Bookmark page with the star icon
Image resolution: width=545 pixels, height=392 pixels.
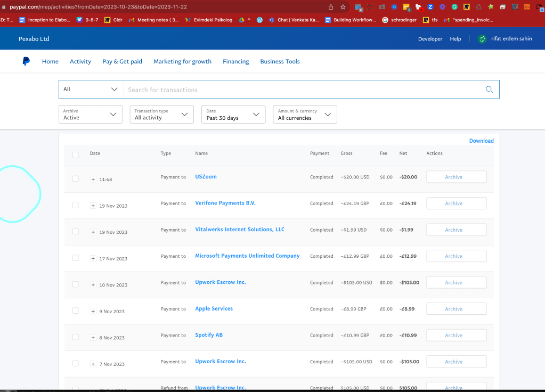click(343, 7)
